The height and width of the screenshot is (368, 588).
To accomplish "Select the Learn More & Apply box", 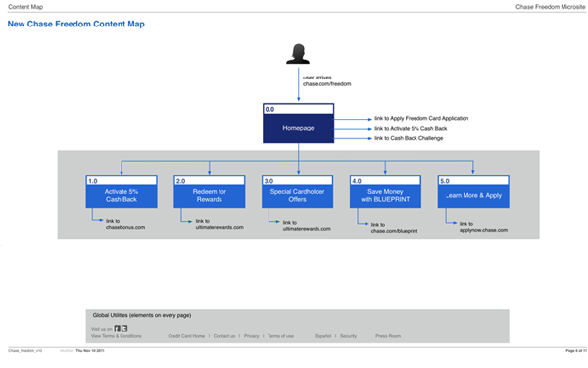I will (473, 191).
